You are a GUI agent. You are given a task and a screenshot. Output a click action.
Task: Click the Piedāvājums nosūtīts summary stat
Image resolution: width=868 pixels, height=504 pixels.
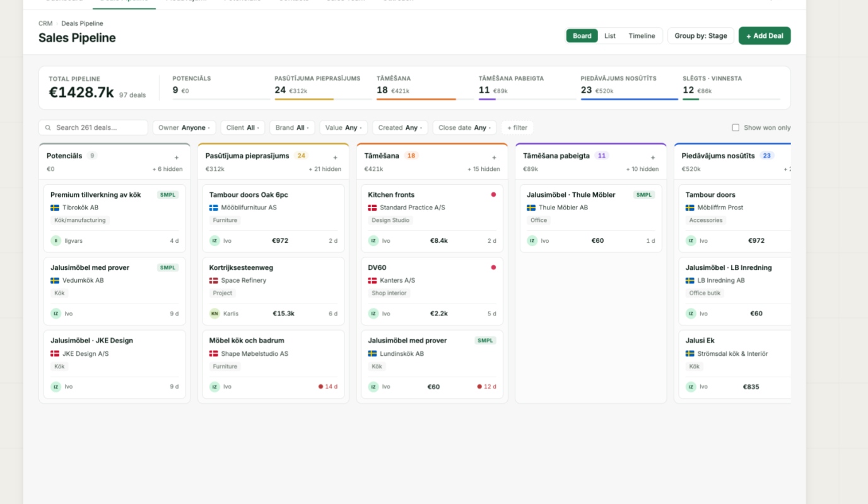(x=630, y=86)
